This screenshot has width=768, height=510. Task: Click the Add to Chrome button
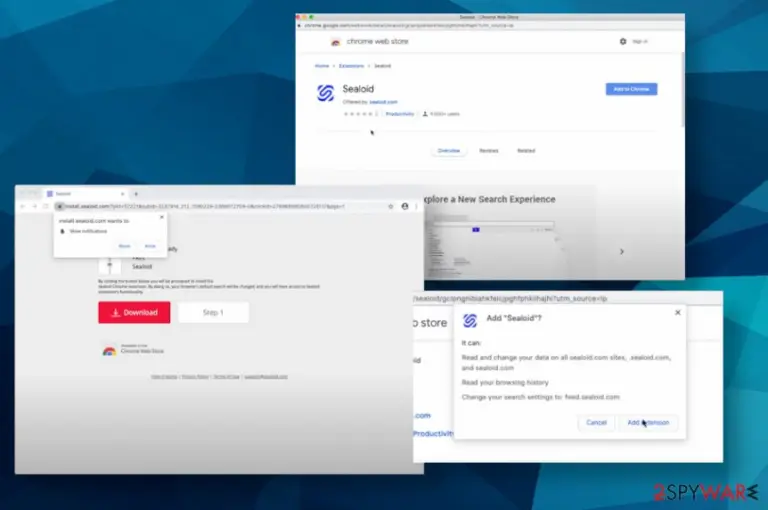pyautogui.click(x=631, y=89)
